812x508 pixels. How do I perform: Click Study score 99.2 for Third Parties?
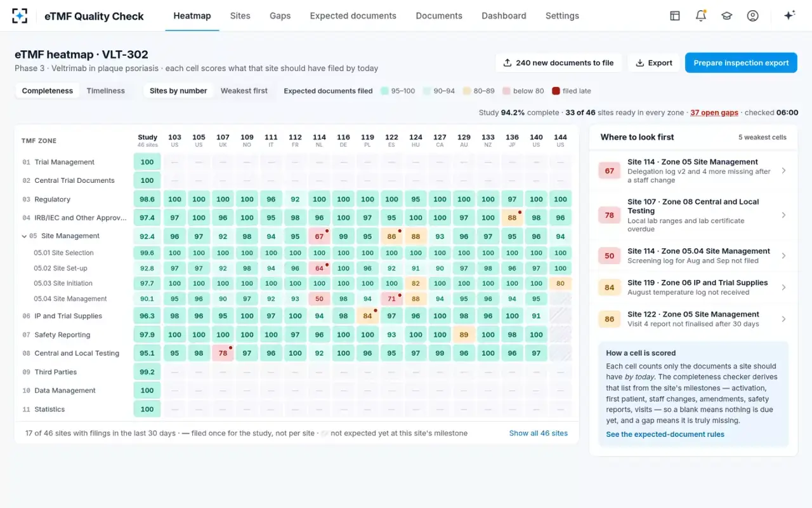[147, 372]
